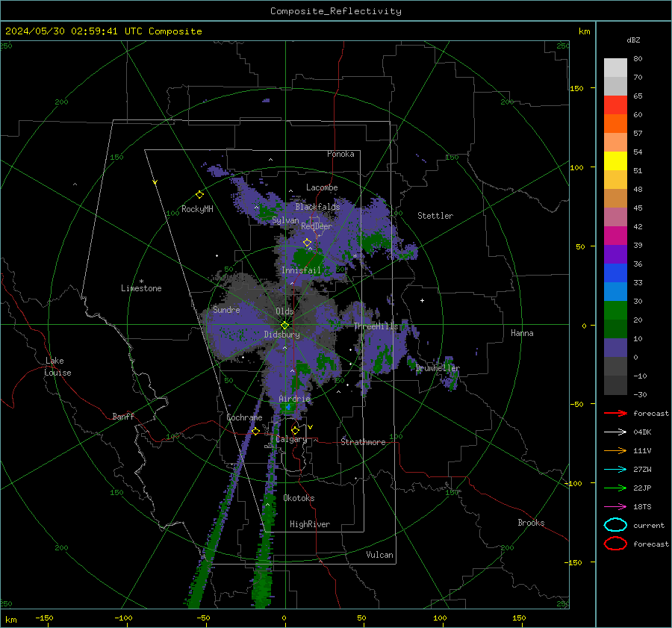This screenshot has height=628, width=672.
Task: Select the blue 36–33 dBZ color swatch
Action: tap(615, 273)
